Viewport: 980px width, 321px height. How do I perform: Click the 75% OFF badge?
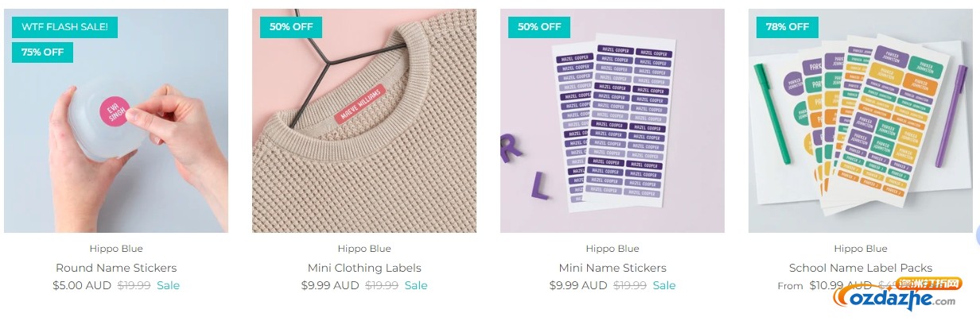[x=43, y=52]
